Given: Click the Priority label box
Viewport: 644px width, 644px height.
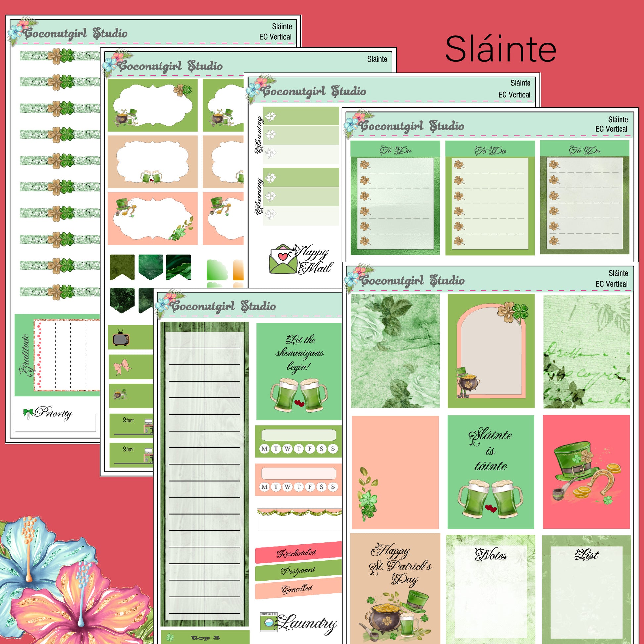Looking at the screenshot, I should 55,422.
